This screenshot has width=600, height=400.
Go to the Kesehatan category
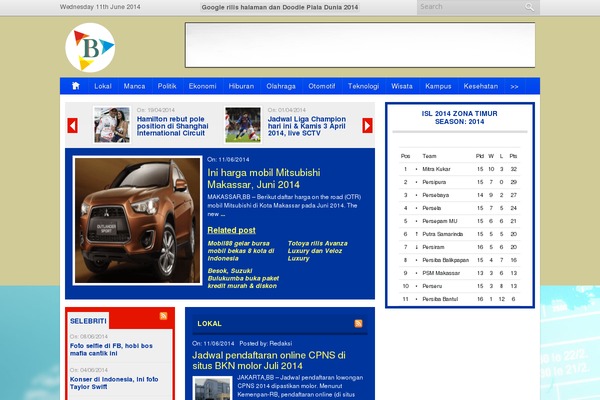[481, 87]
